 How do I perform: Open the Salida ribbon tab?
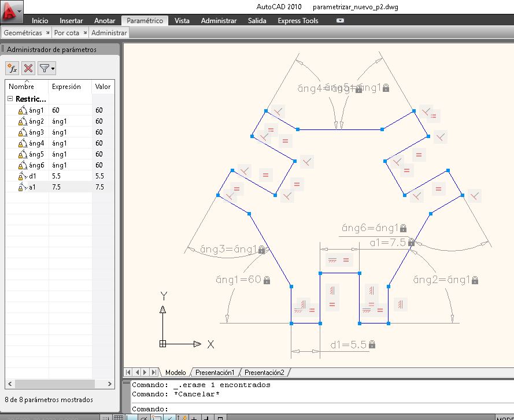tap(257, 21)
